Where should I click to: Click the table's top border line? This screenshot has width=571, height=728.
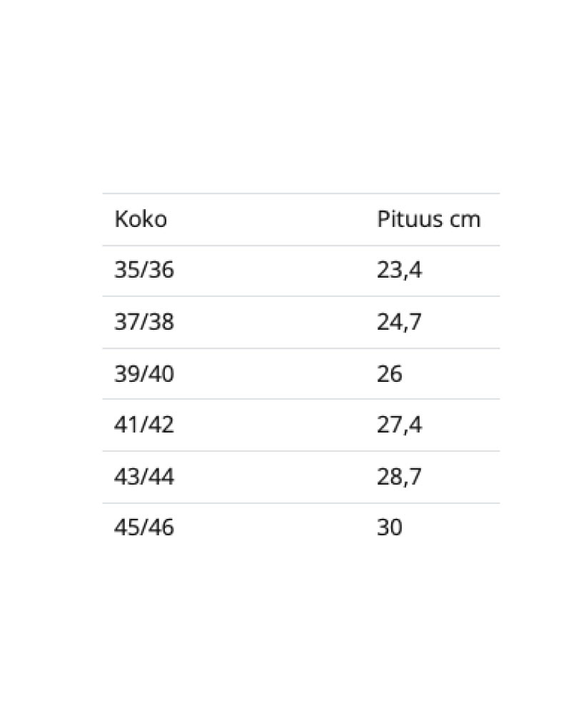coord(300,193)
